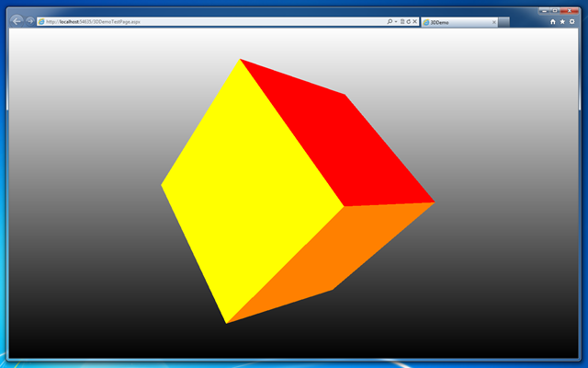Open favorites with the star icon
588x368 pixels.
tap(562, 22)
